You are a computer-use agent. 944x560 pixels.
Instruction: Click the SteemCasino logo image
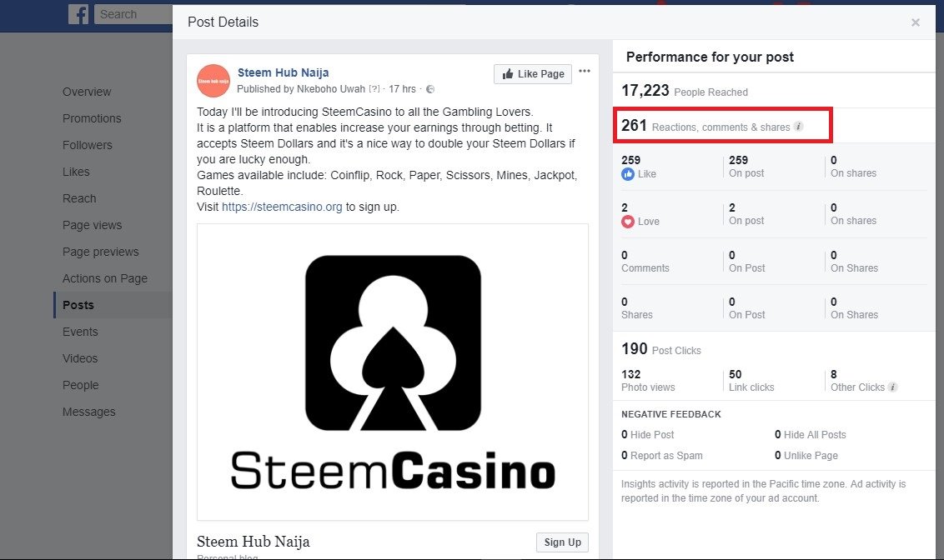pos(393,372)
